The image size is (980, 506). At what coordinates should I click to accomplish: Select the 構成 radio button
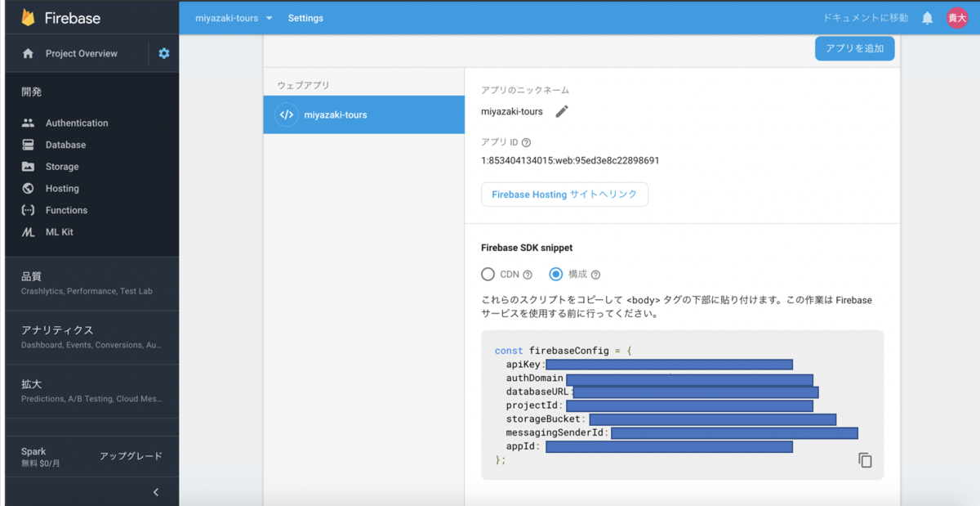[x=556, y=274]
